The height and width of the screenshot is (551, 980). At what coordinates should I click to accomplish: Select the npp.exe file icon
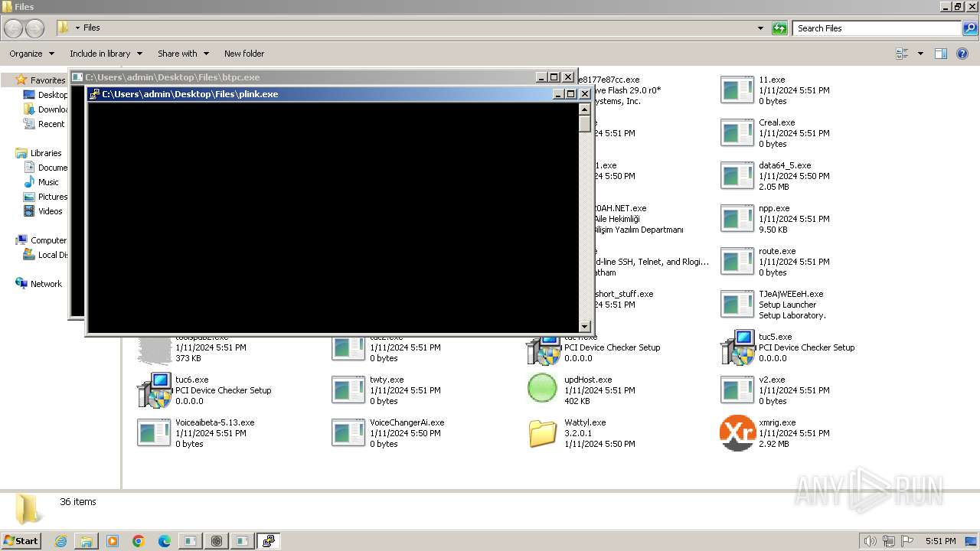[737, 219]
